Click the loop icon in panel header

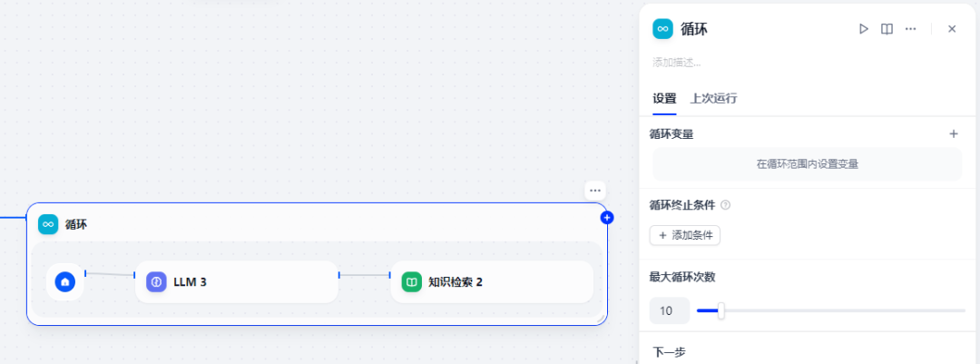pyautogui.click(x=662, y=29)
